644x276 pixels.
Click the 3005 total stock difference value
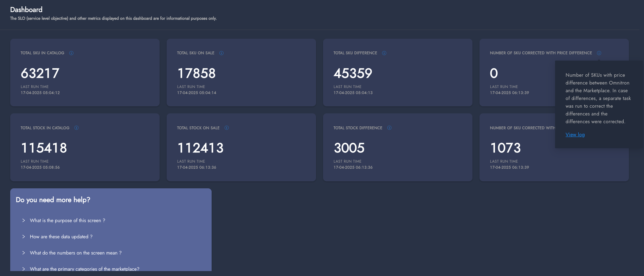tap(349, 148)
